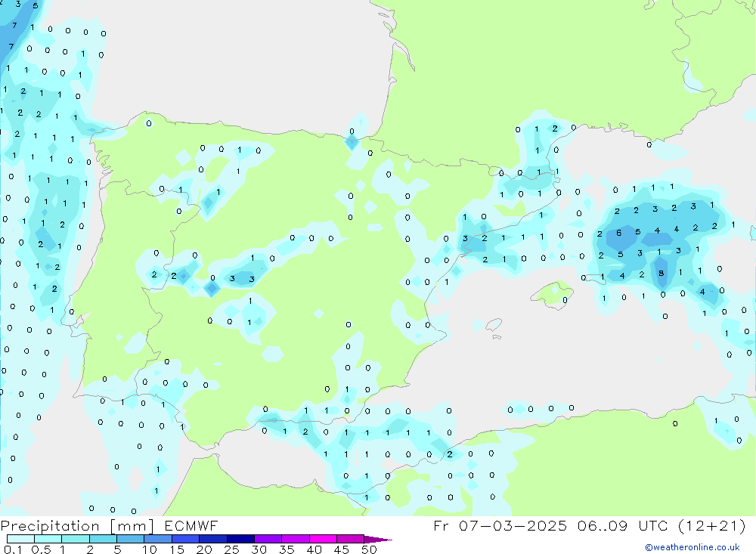Click the 2–5 mm legend color box
756x554 pixels.
point(103,539)
